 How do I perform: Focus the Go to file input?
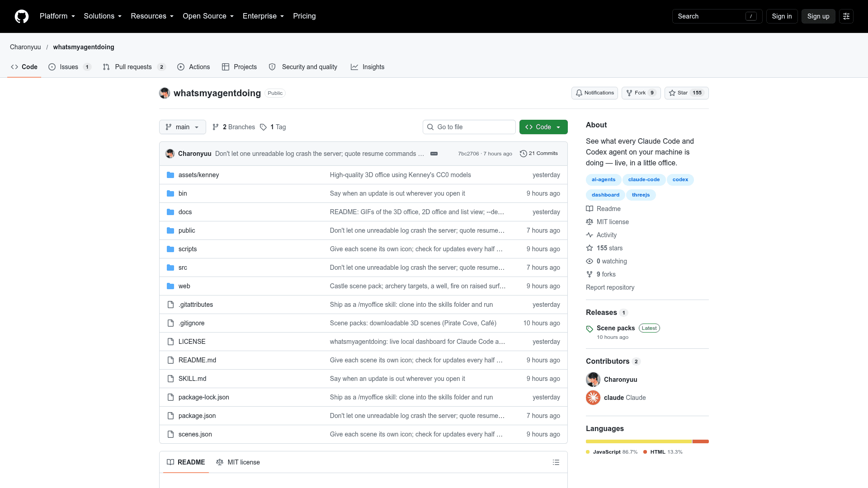click(x=469, y=127)
